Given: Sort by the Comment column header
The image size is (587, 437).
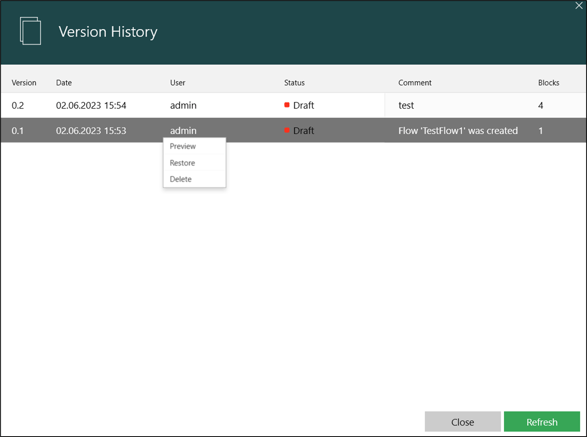Looking at the screenshot, I should pyautogui.click(x=415, y=83).
